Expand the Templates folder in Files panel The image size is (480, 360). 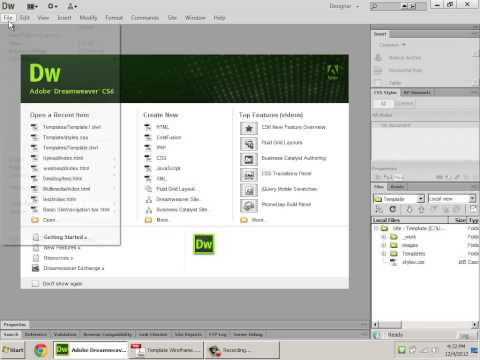click(384, 254)
